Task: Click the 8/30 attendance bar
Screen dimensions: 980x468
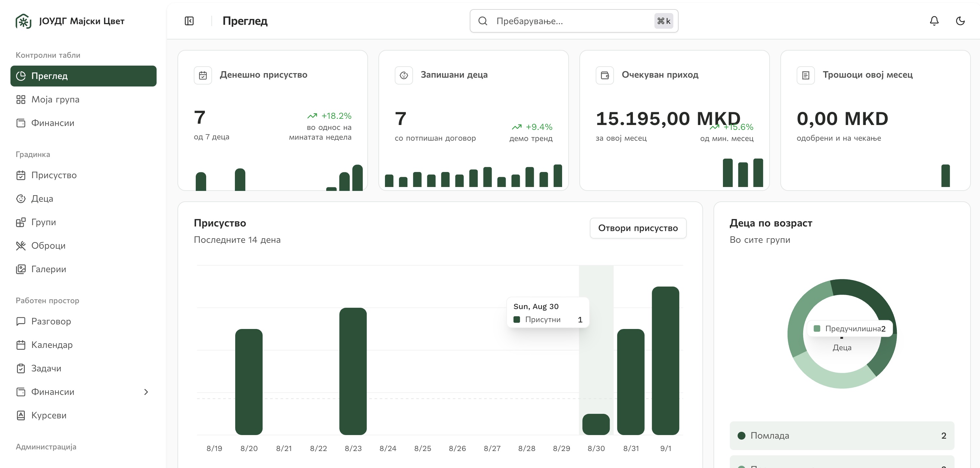Action: pos(596,424)
